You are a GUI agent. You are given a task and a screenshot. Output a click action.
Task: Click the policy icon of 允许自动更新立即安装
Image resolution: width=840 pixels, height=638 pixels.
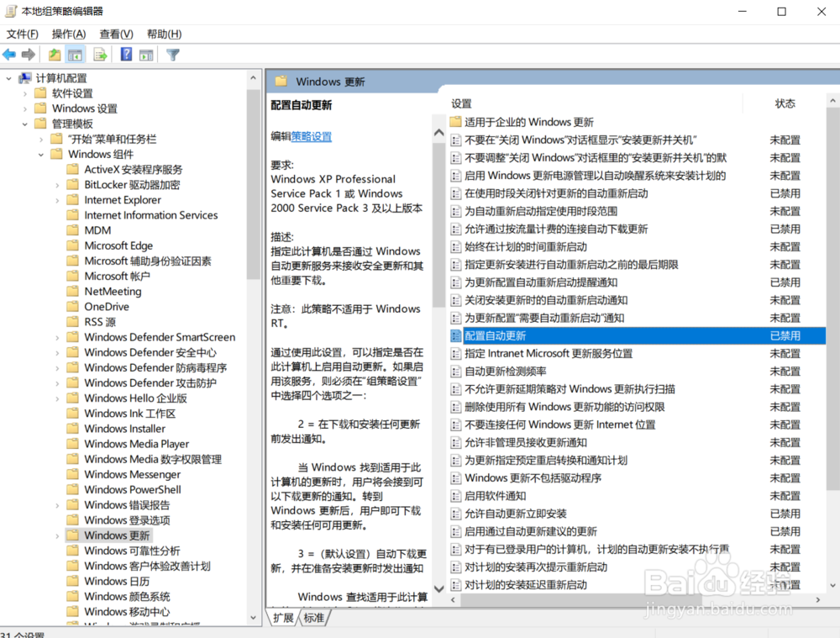pyautogui.click(x=456, y=514)
